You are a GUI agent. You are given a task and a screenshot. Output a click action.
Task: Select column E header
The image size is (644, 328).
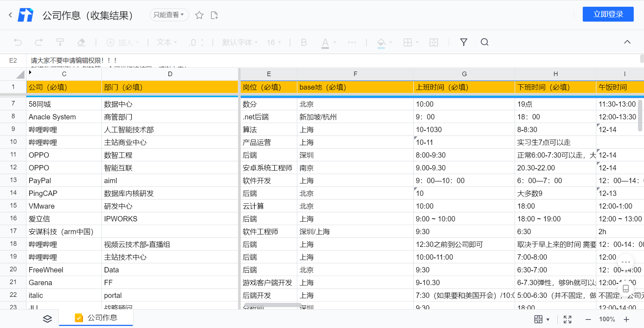269,74
